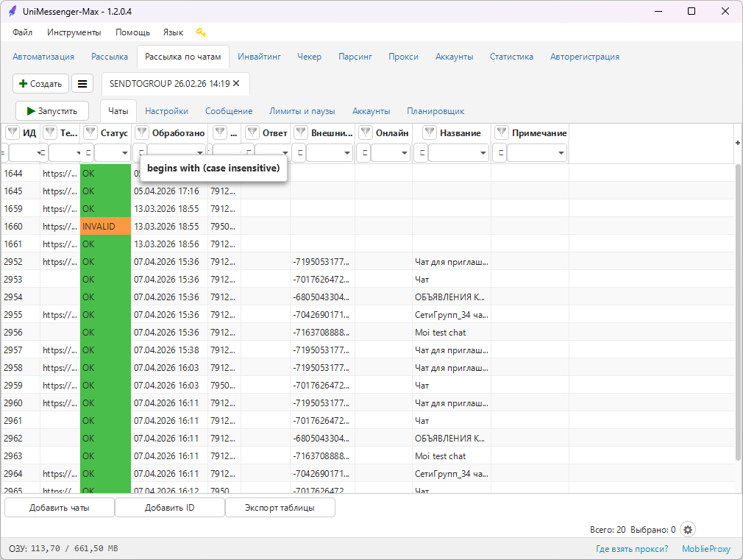Viewport: 743px width, 560px height.
Task: Click the ИД column filter icon
Action: point(13,132)
